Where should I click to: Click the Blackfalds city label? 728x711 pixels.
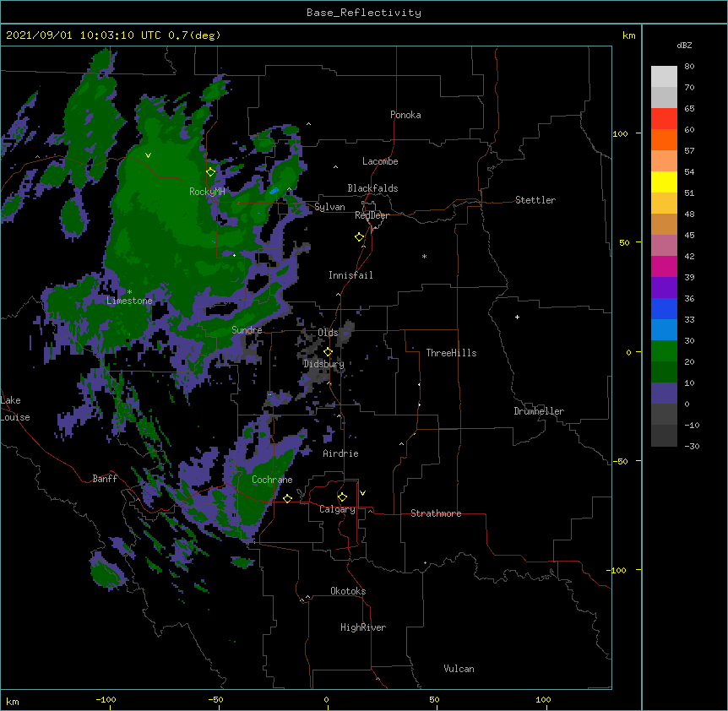[372, 188]
